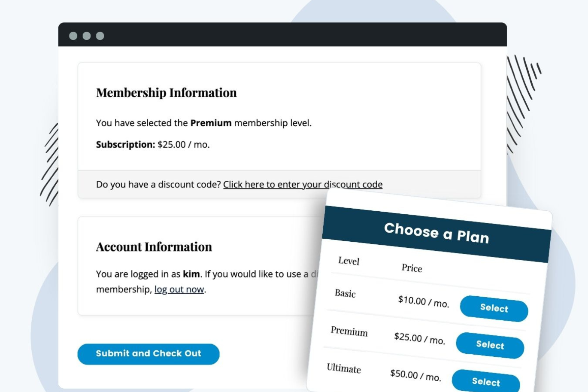Select the Premium plan

point(490,345)
